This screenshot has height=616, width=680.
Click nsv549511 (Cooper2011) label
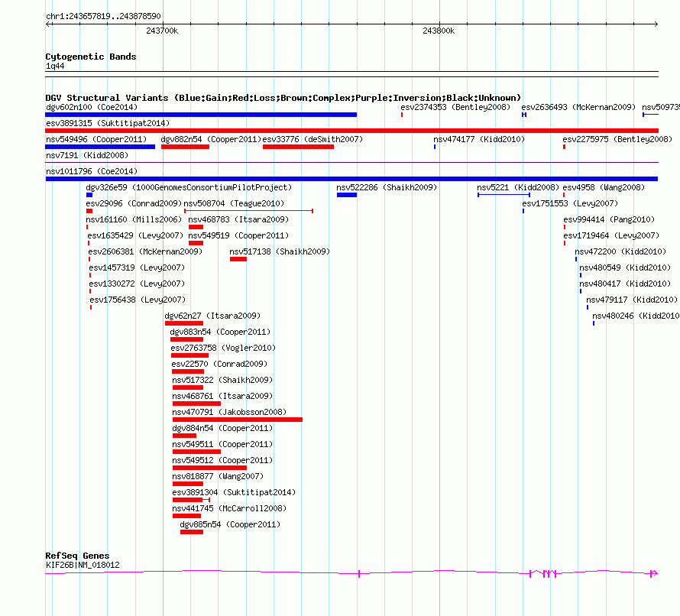point(222,444)
